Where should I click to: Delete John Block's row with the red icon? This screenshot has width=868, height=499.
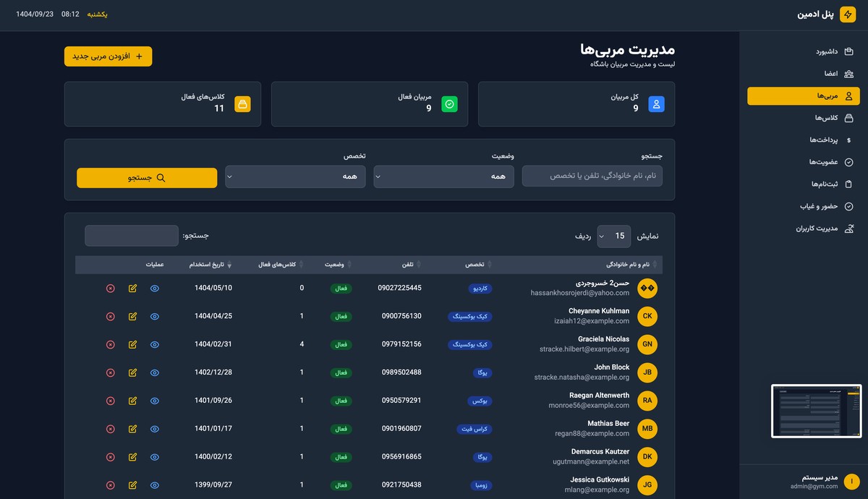[110, 372]
